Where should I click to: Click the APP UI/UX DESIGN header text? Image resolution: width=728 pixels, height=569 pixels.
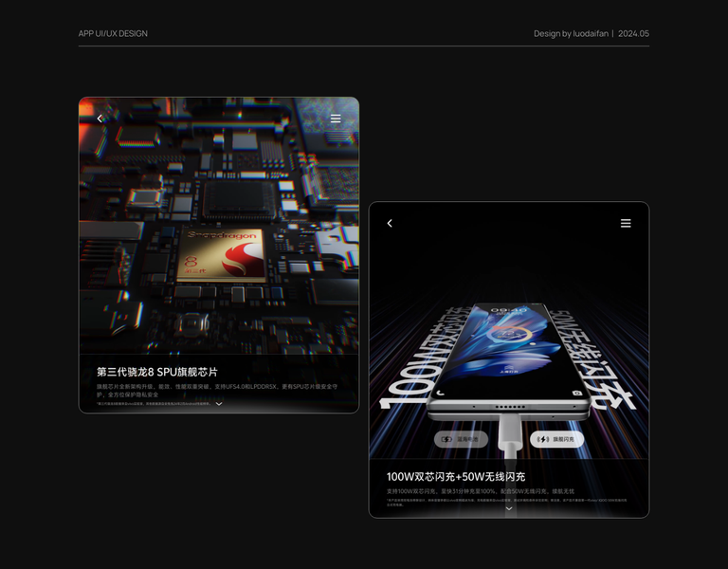113,33
